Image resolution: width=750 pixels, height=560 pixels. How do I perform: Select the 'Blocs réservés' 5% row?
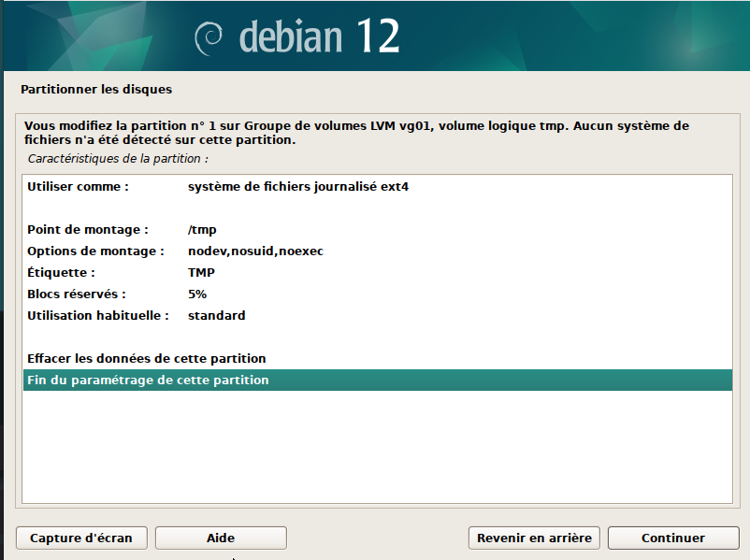[x=378, y=294]
